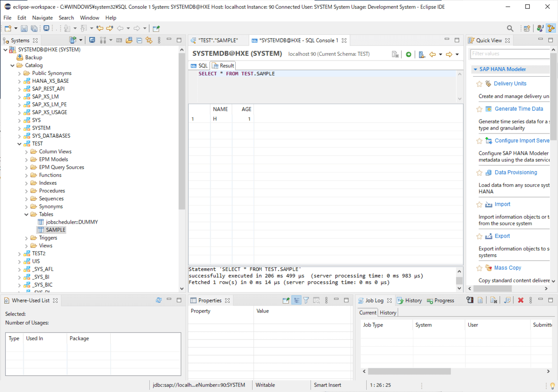Toggle favorite star next to Mass Copy
This screenshot has width=558, height=392.
pos(479,268)
